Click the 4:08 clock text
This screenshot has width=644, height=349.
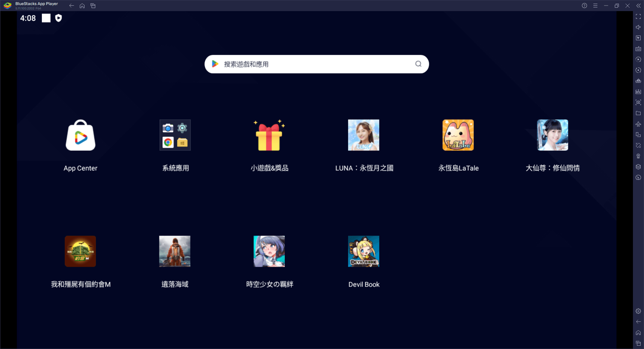(x=28, y=18)
